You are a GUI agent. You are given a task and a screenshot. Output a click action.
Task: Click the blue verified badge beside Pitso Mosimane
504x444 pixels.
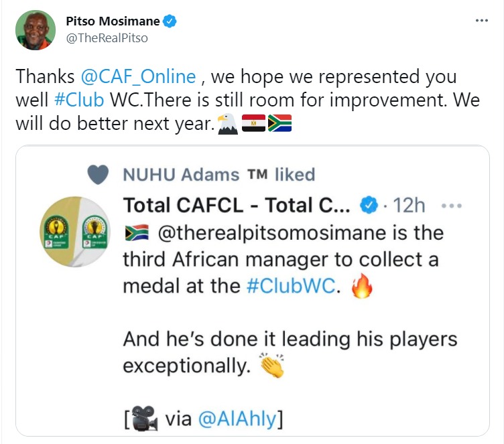[x=171, y=21]
